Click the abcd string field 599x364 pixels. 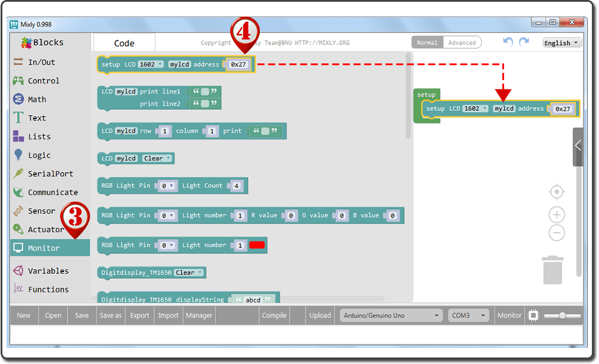click(253, 300)
